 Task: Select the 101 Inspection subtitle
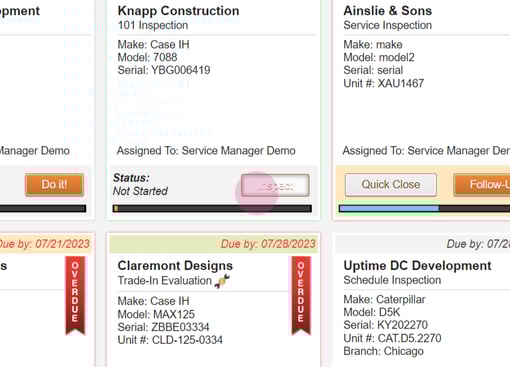pyautogui.click(x=153, y=25)
